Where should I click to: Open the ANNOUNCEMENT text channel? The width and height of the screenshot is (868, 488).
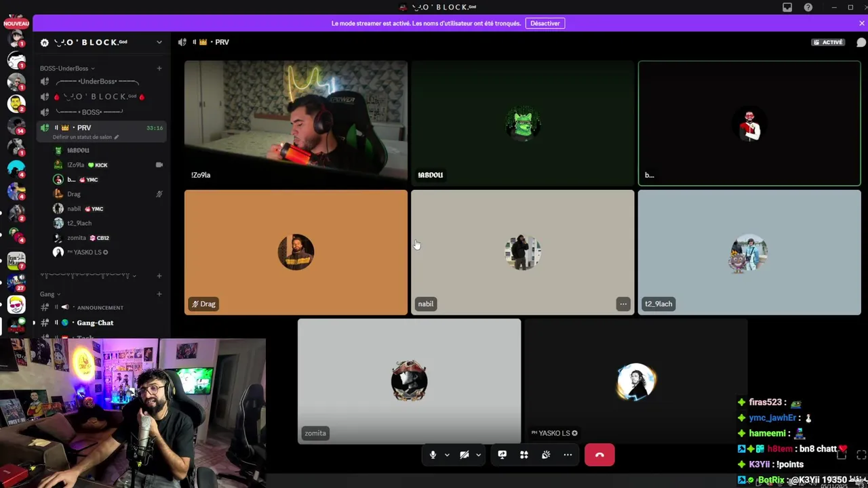coord(102,308)
